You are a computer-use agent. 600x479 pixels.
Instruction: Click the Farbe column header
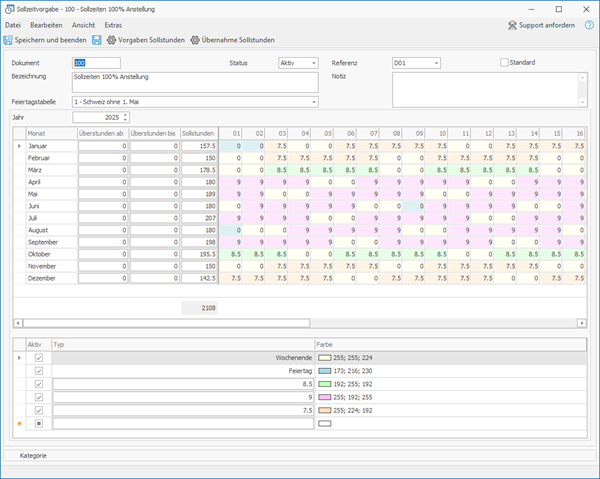pyautogui.click(x=451, y=345)
